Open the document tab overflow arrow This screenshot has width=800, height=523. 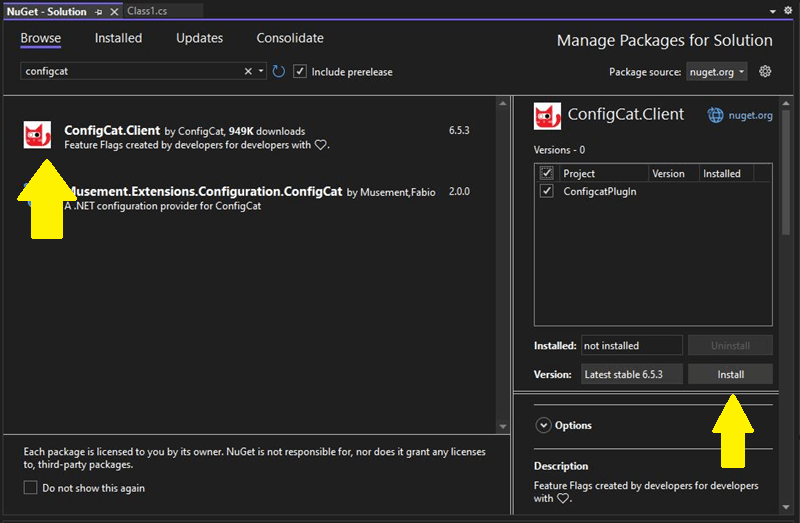coord(772,11)
